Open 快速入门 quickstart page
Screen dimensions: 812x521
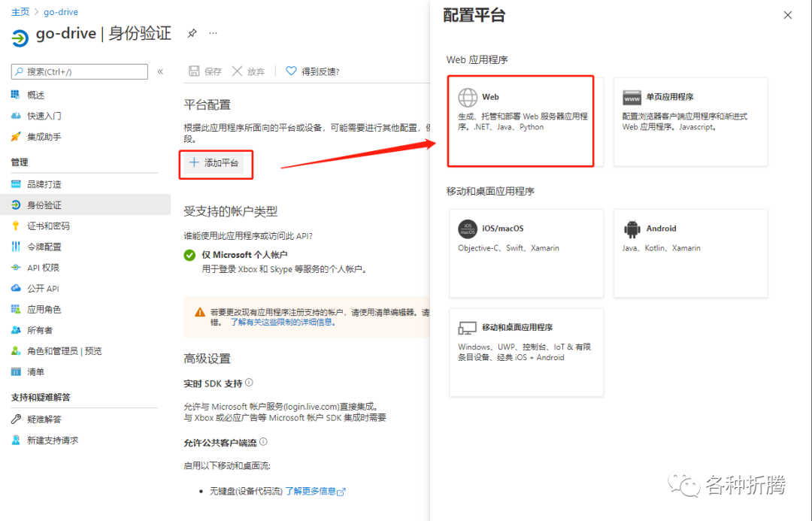coord(44,116)
